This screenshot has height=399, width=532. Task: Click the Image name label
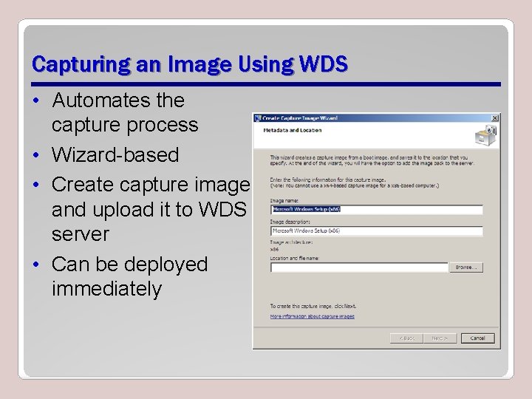coord(284,200)
